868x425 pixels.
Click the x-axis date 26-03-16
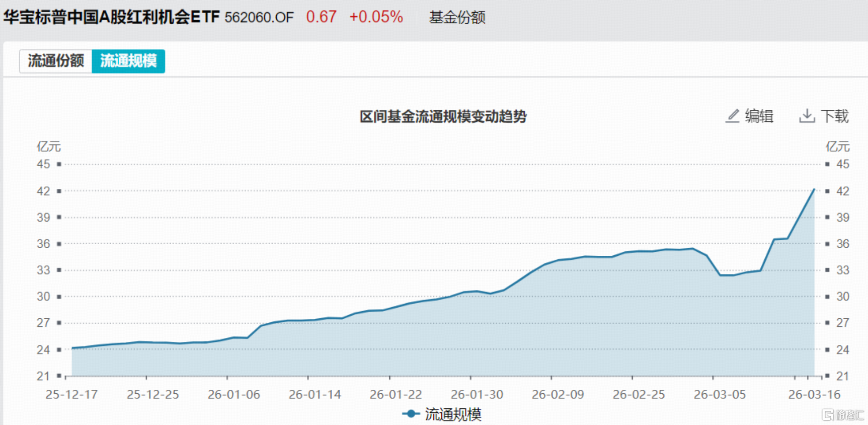814,394
